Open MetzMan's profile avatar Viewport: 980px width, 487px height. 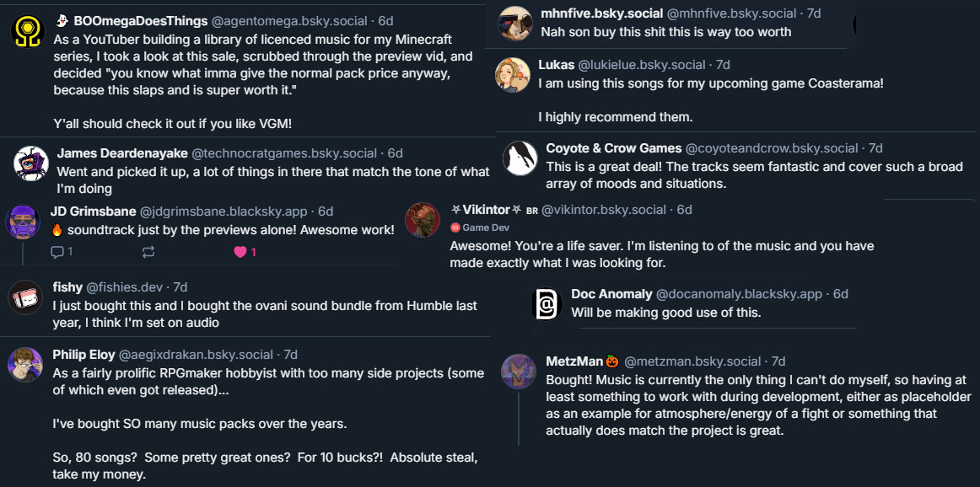[x=519, y=372]
